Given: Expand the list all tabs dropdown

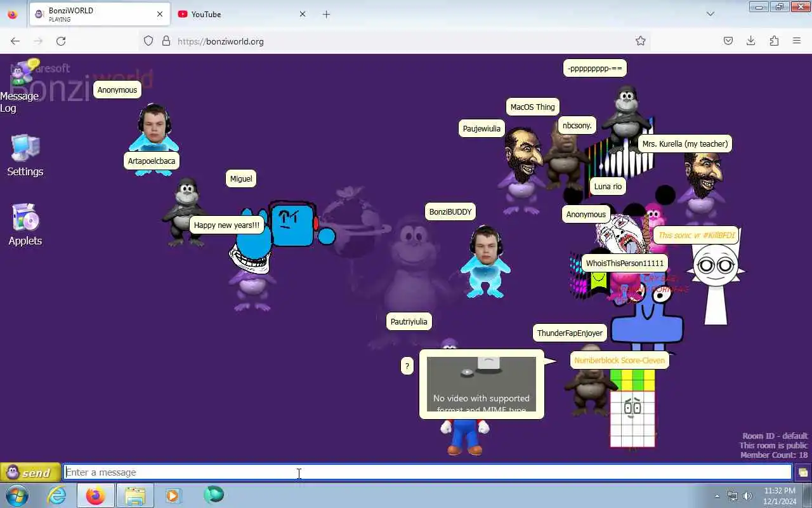Looking at the screenshot, I should [x=710, y=14].
